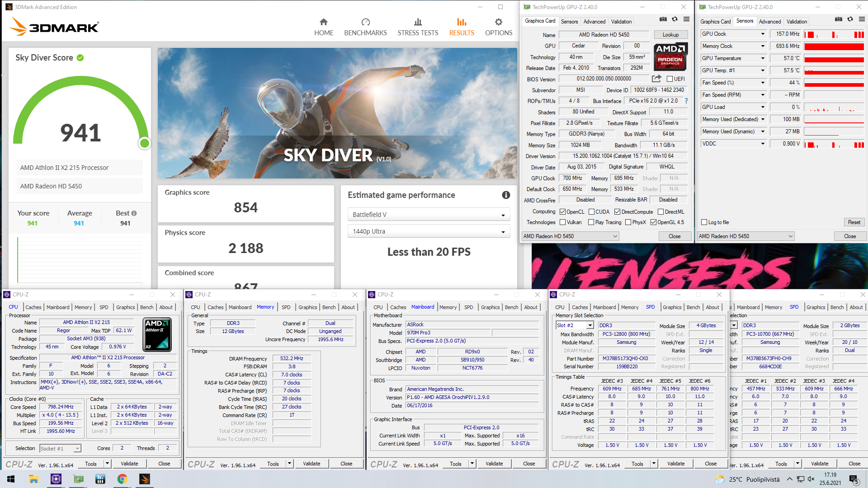This screenshot has height=488, width=868.
Task: Open Caches tab in first CPU-Z window
Action: [33, 307]
